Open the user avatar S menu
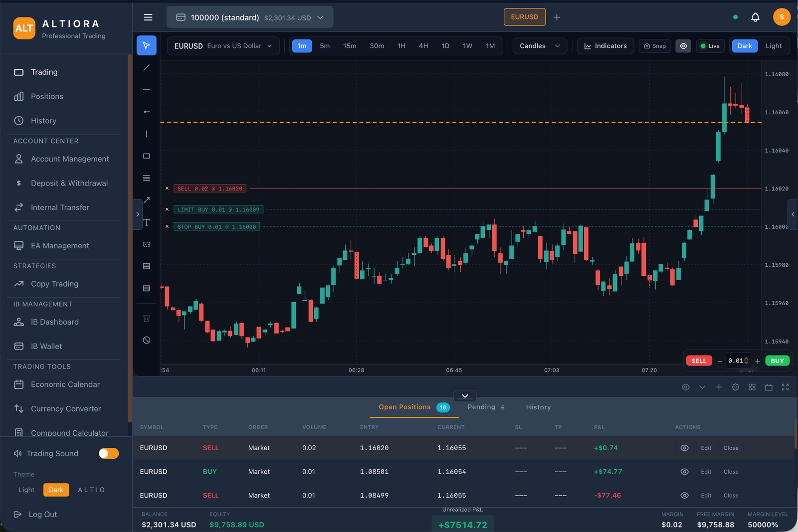Screen dimensions: 798x532 coord(782,17)
